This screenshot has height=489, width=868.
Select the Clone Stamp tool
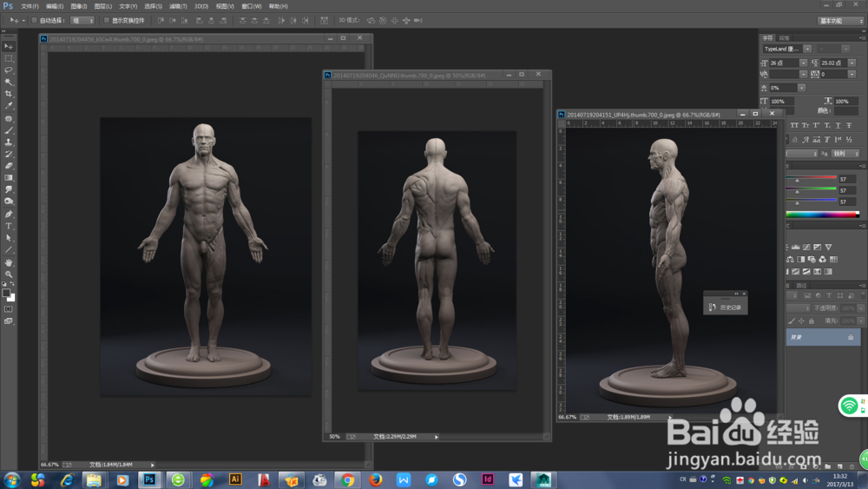9,142
